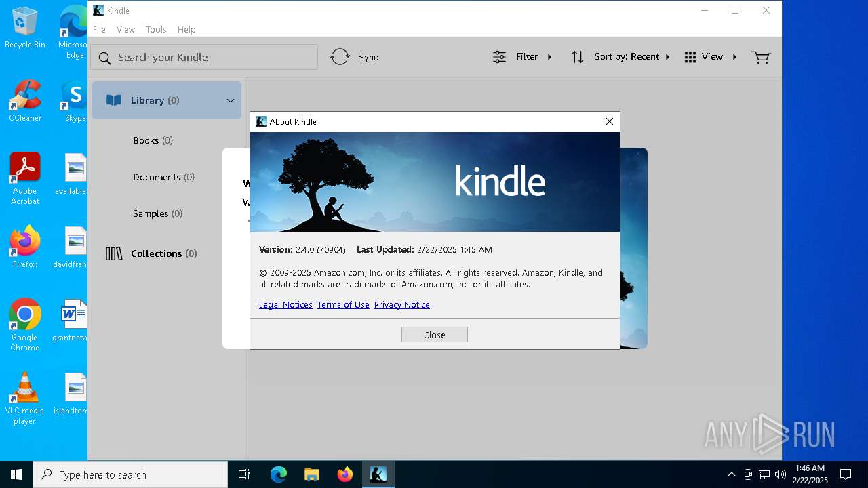Open Task View from the taskbar
The width and height of the screenshot is (868, 488).
click(x=244, y=474)
